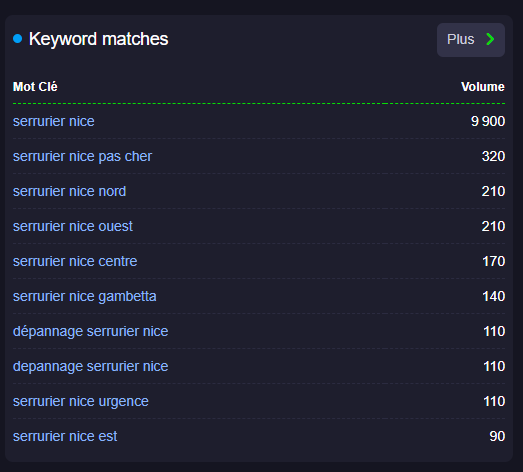This screenshot has height=472, width=523.
Task: Click the 90 volume value
Action: point(497,436)
